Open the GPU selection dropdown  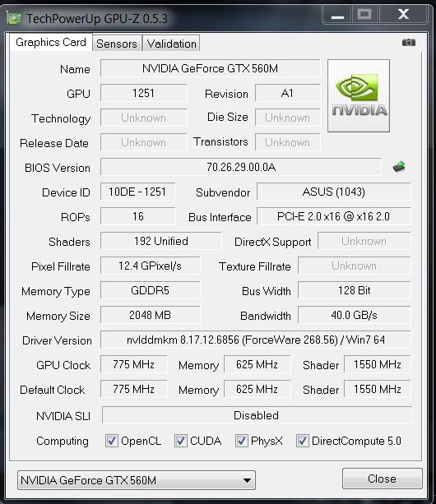137,480
